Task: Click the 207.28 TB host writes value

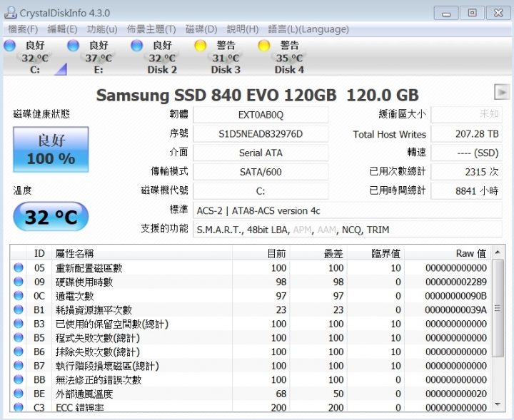Action: coord(466,134)
